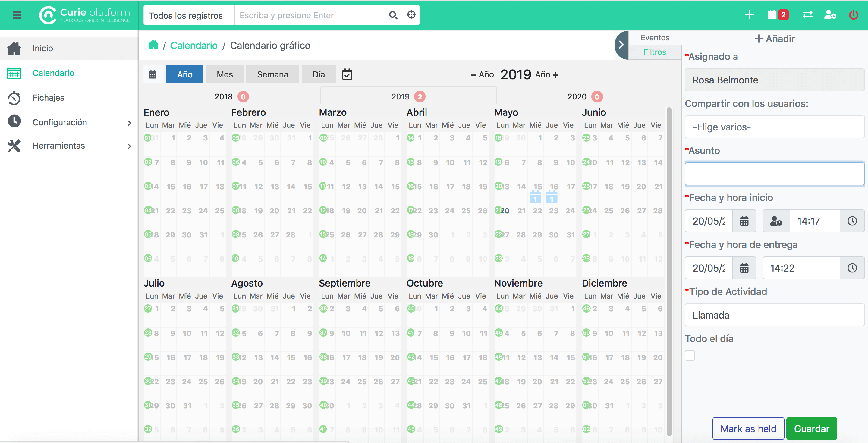Screen dimensions: 868x443
Task: Click the Asunto input field
Action: pos(774,174)
